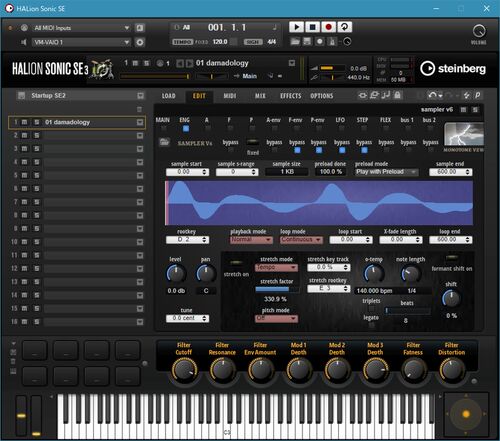Image resolution: width=500 pixels, height=441 pixels.
Task: Open the VM-VAIO 1 audio output dropdown
Action: point(82,42)
